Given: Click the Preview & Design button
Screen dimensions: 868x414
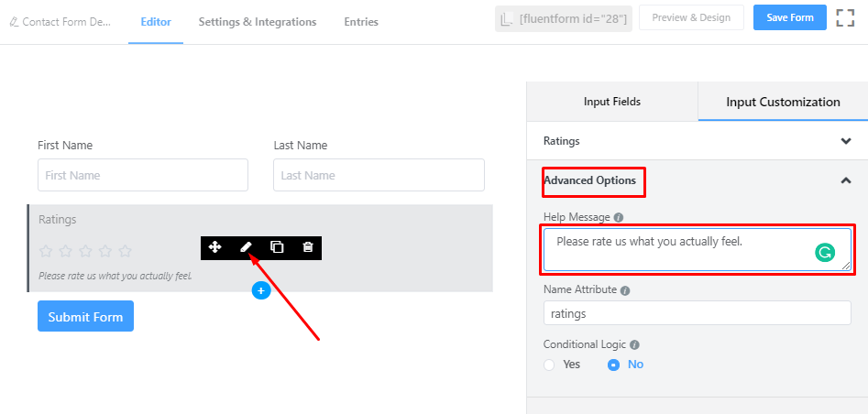Looking at the screenshot, I should click(691, 17).
